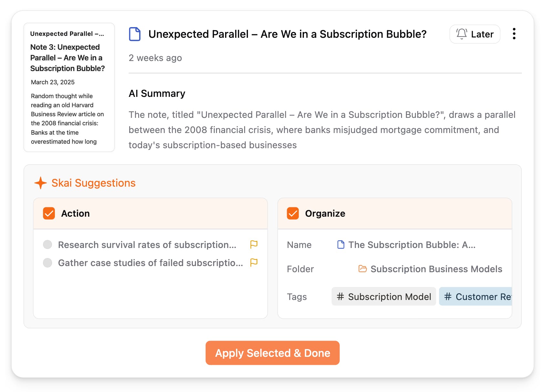The height and width of the screenshot is (392, 547).
Task: Click the bell icon on the Later button
Action: pos(461,34)
